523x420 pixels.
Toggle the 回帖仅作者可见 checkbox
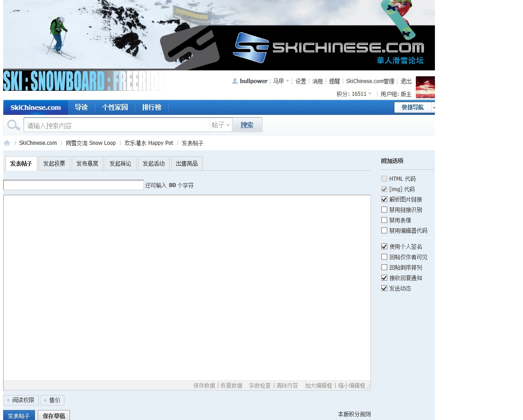click(x=385, y=257)
